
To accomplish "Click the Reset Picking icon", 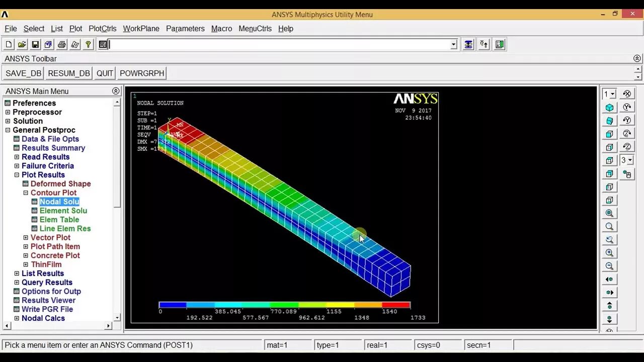I will point(484,44).
